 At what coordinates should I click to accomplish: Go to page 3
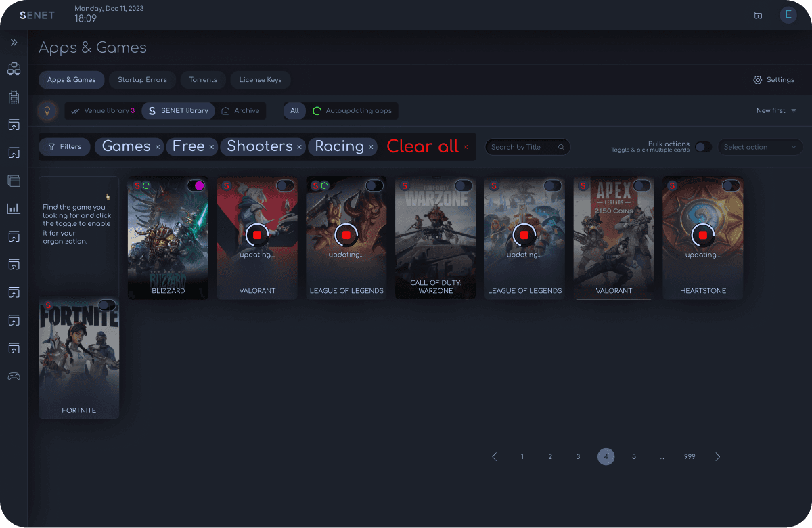pyautogui.click(x=578, y=457)
